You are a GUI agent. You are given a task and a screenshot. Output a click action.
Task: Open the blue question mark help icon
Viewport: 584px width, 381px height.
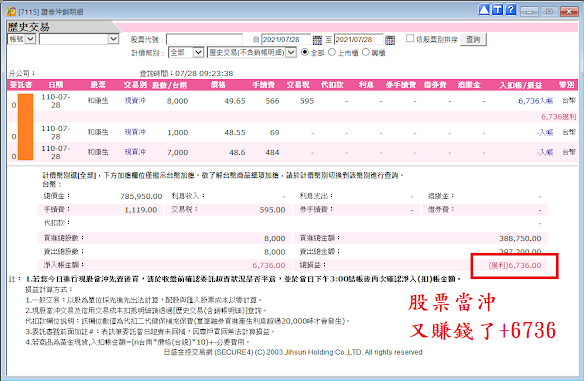tap(511, 10)
